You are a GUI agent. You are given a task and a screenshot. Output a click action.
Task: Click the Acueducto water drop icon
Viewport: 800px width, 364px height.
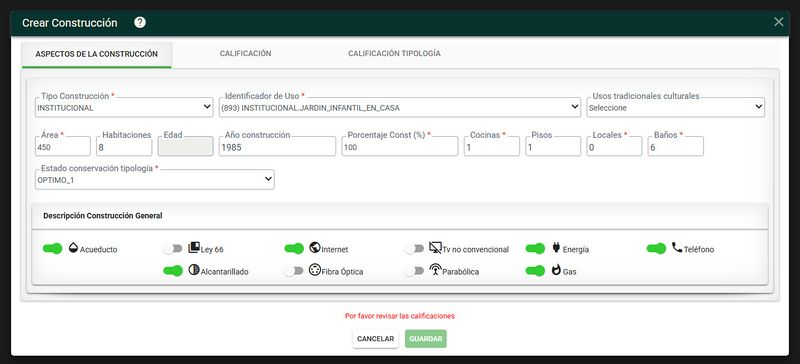73,248
